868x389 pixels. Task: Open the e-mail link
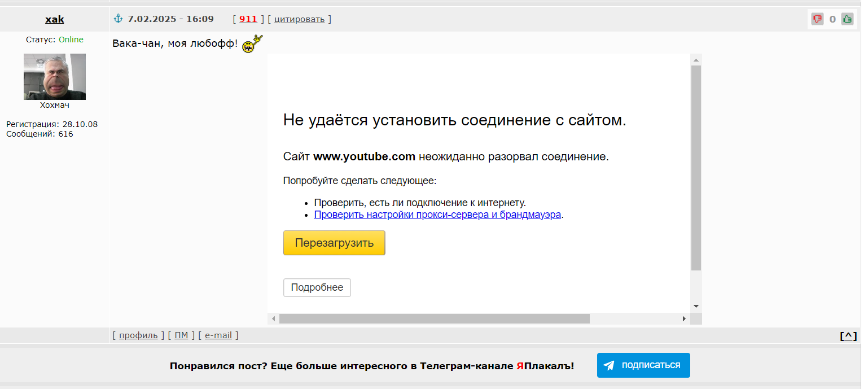pyautogui.click(x=218, y=335)
